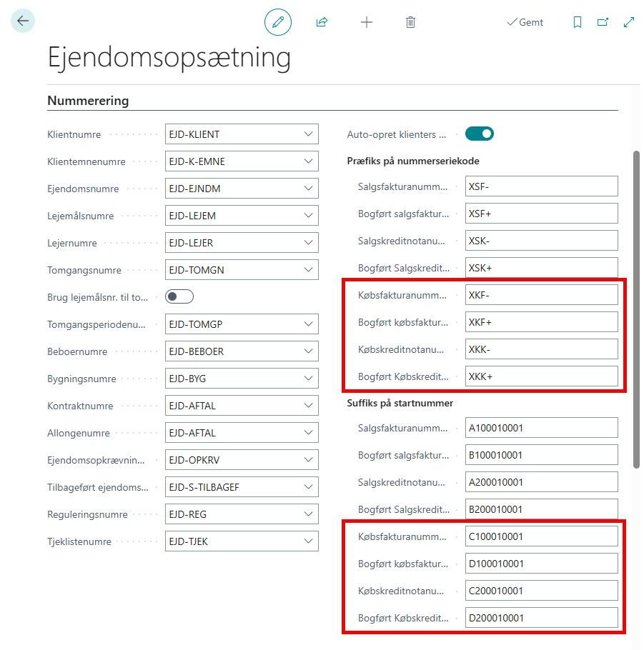Open the Reguleringsnumre dropdown

pyautogui.click(x=308, y=514)
